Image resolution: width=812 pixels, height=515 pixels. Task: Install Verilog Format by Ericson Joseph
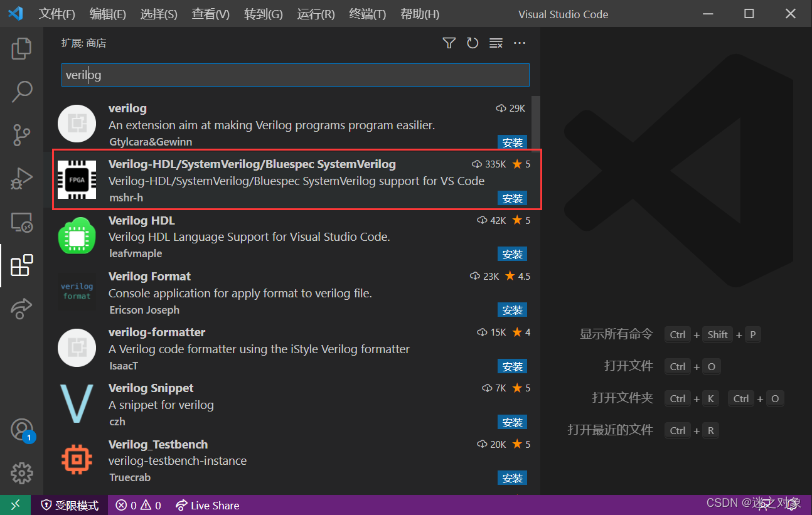(x=513, y=310)
